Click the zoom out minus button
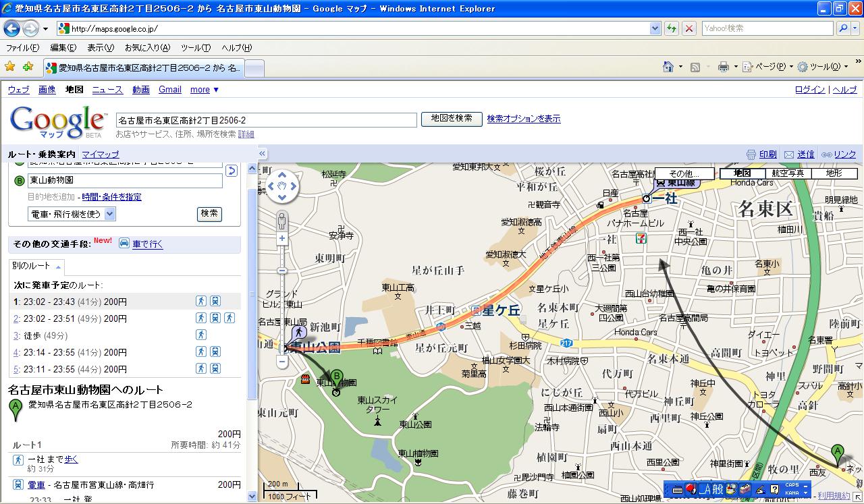864x504 pixels. (x=282, y=362)
